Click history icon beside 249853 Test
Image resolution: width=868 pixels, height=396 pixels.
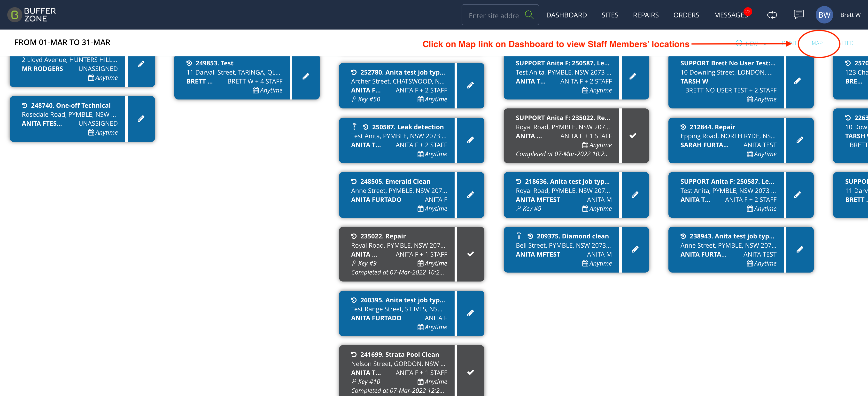[189, 63]
